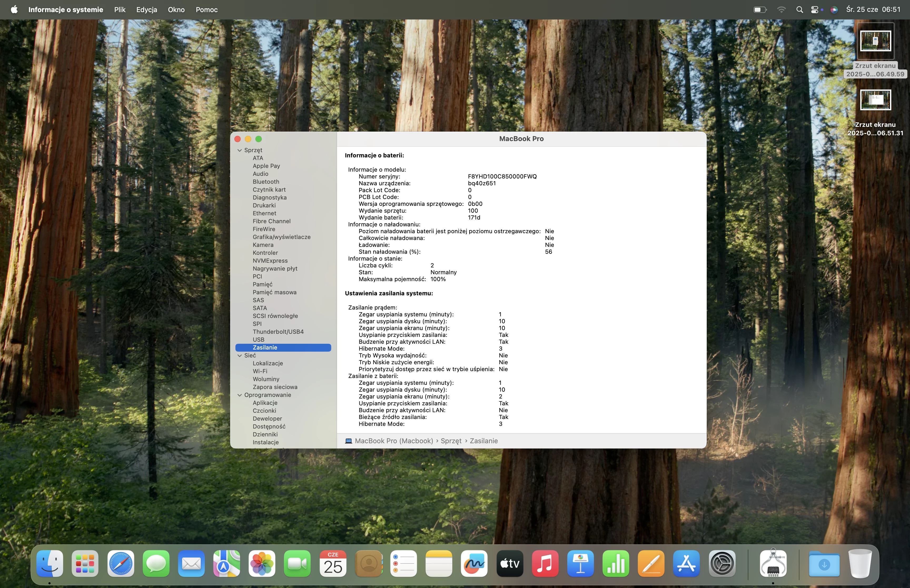Click System Information icon in Dock

(x=773, y=564)
